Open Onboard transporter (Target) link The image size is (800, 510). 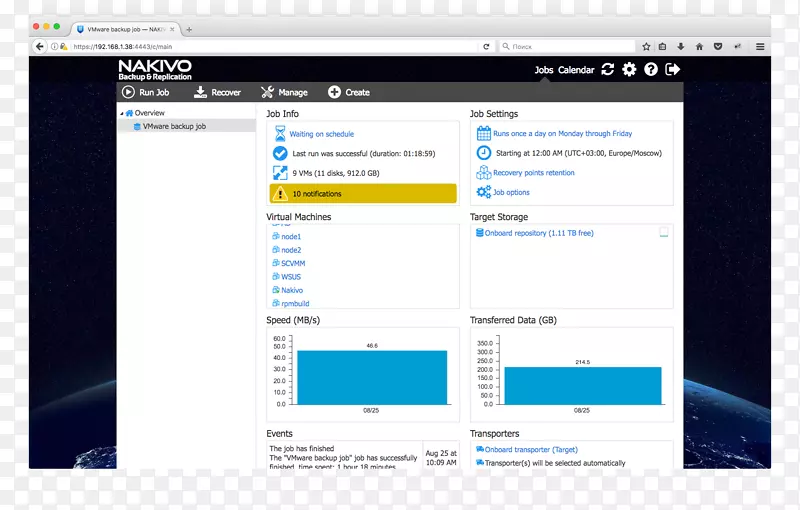[x=531, y=450]
